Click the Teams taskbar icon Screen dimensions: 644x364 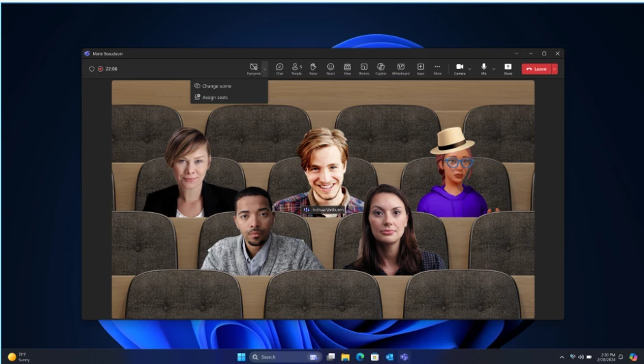click(404, 356)
